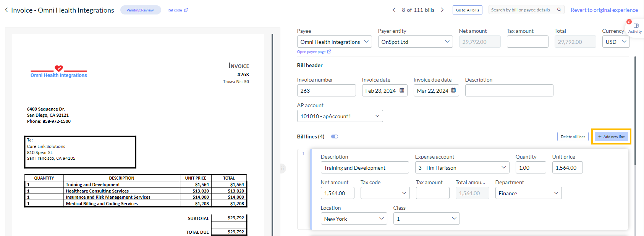
Task: Toggle the Bill lines switch
Action: (x=335, y=136)
